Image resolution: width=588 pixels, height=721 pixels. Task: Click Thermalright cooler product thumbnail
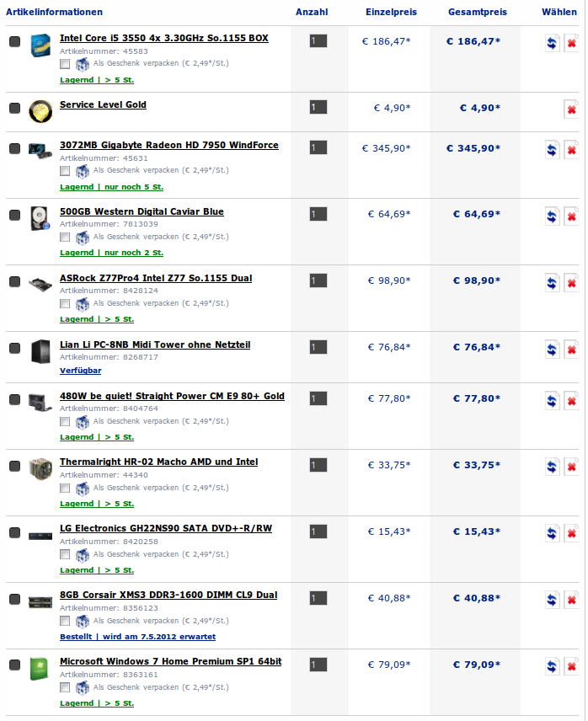click(x=40, y=469)
